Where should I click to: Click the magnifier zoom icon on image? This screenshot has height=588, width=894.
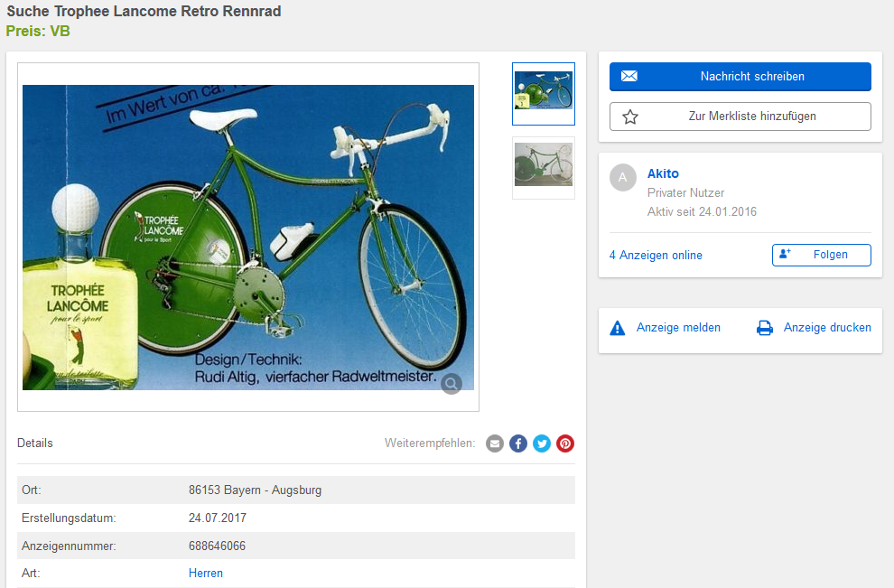click(452, 384)
